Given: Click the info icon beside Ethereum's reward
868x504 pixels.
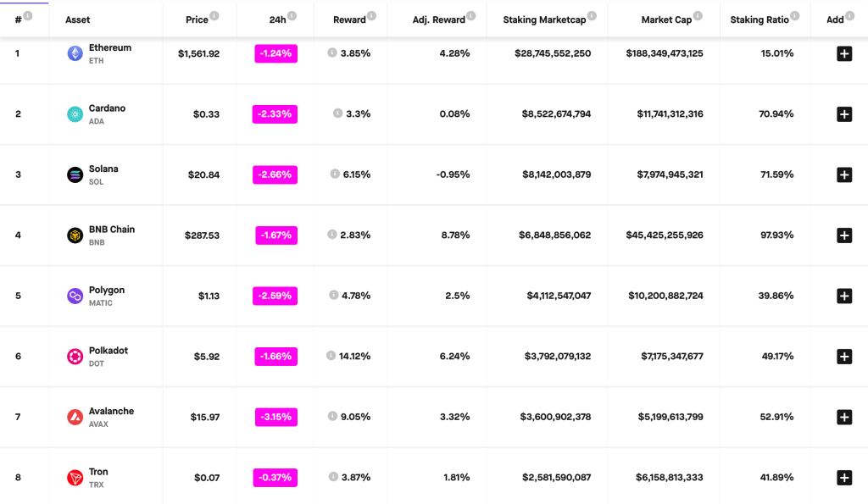Looking at the screenshot, I should coord(332,53).
